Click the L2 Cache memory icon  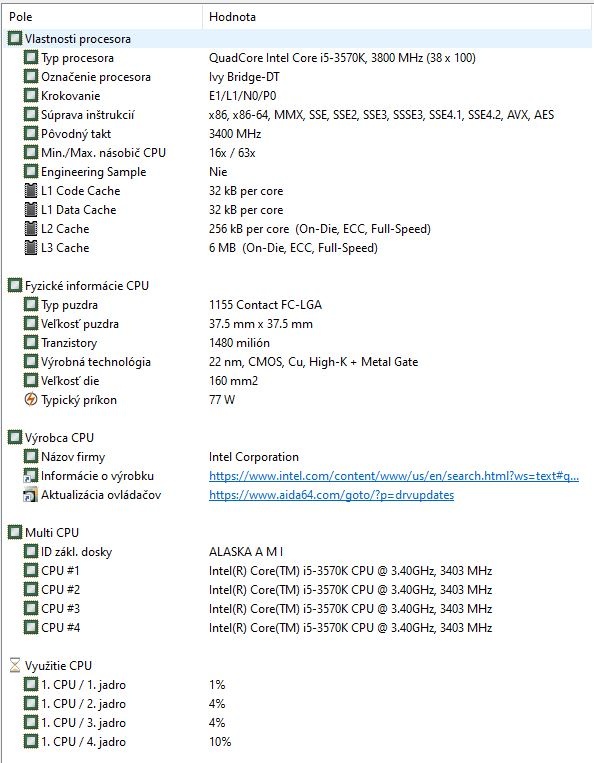point(31,228)
